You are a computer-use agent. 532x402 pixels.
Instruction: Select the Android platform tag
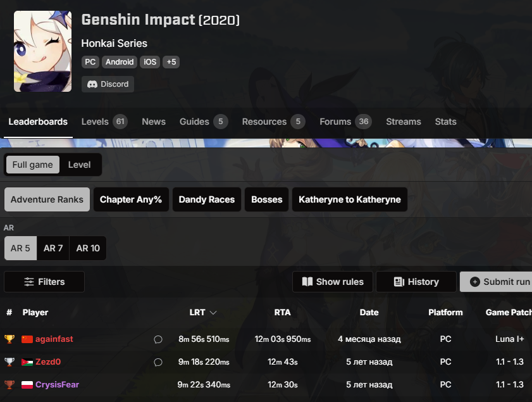click(x=120, y=62)
